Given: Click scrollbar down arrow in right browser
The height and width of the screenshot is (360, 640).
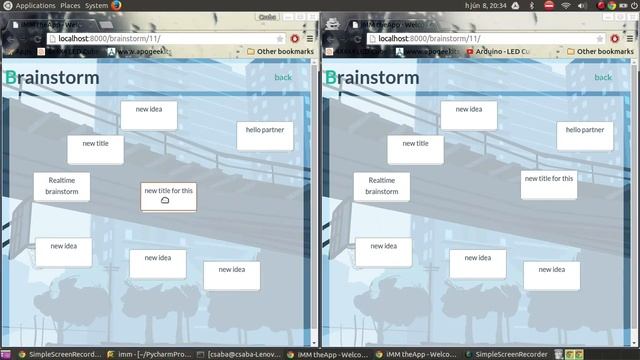Looking at the screenshot, I should [x=634, y=343].
